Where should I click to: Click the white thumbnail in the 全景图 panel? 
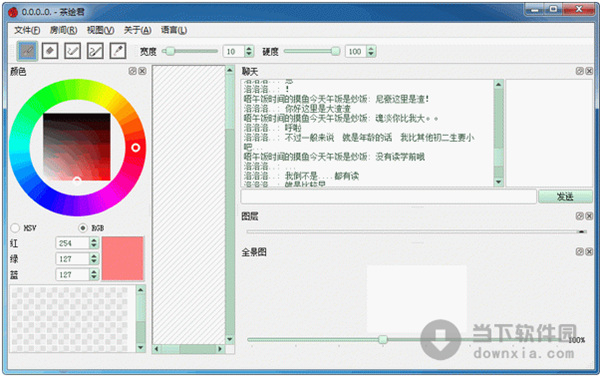417,299
